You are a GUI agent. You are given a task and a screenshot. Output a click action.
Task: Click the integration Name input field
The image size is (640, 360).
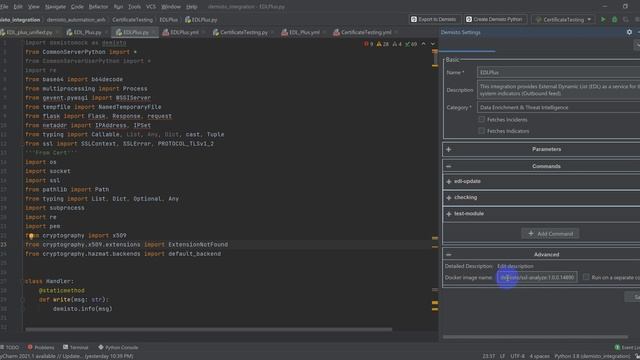click(558, 72)
